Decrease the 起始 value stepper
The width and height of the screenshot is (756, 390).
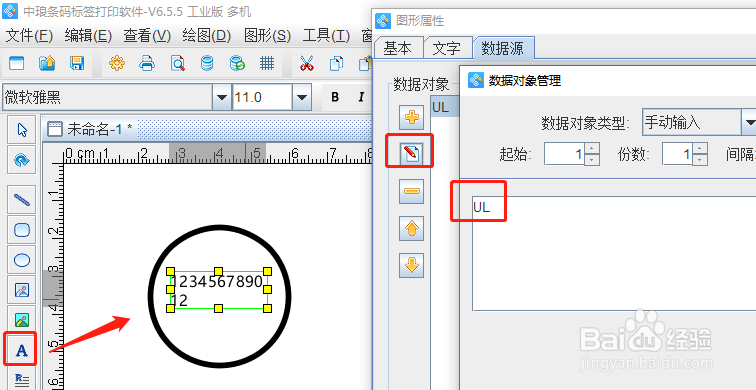592,160
